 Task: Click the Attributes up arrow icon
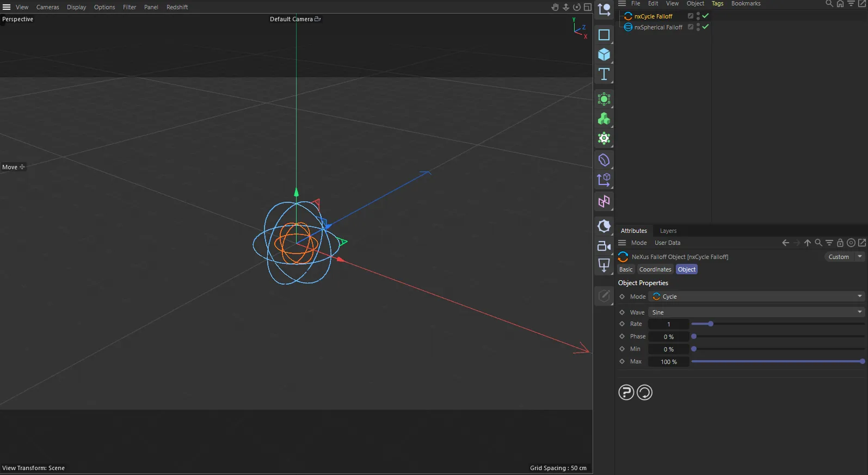(808, 243)
